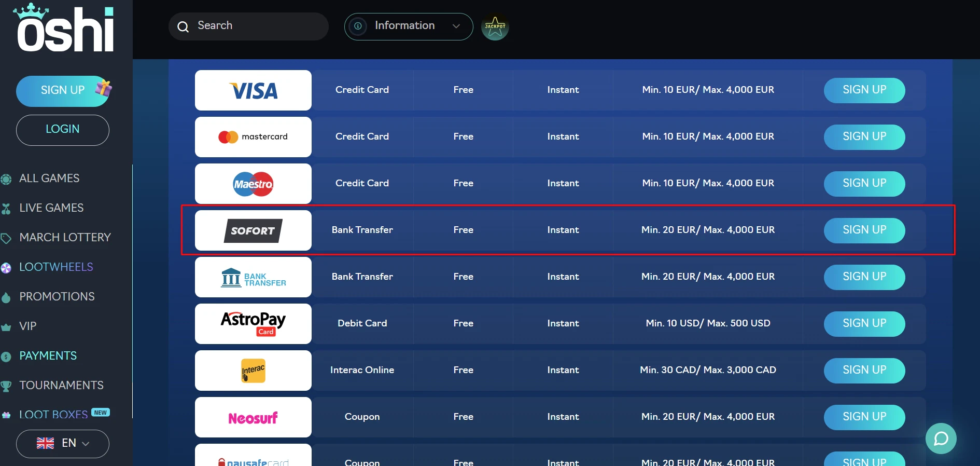Click the gift icon on Sign Up
Screen dimensions: 980x466
point(103,88)
